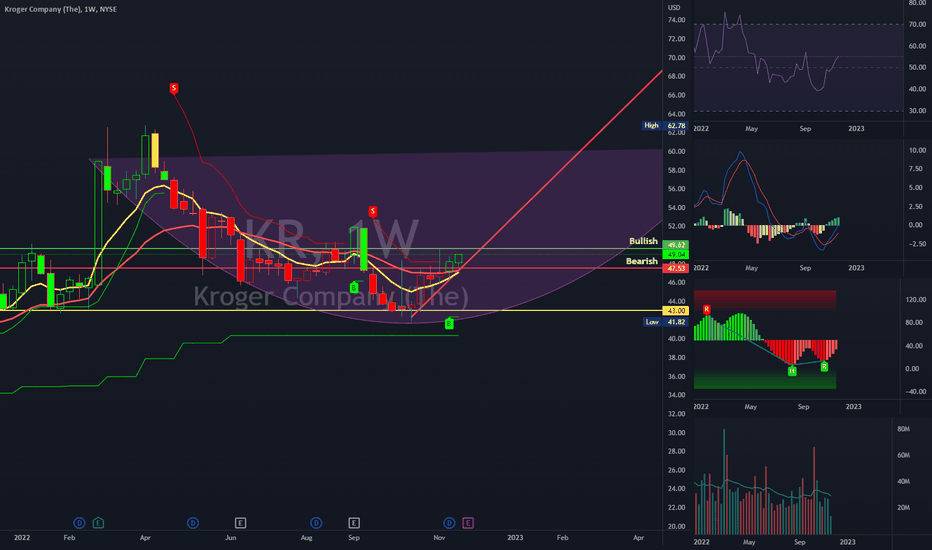Viewport: 932px width, 550px height.
Task: Click the green B buy signal near November
Action: [x=449, y=323]
